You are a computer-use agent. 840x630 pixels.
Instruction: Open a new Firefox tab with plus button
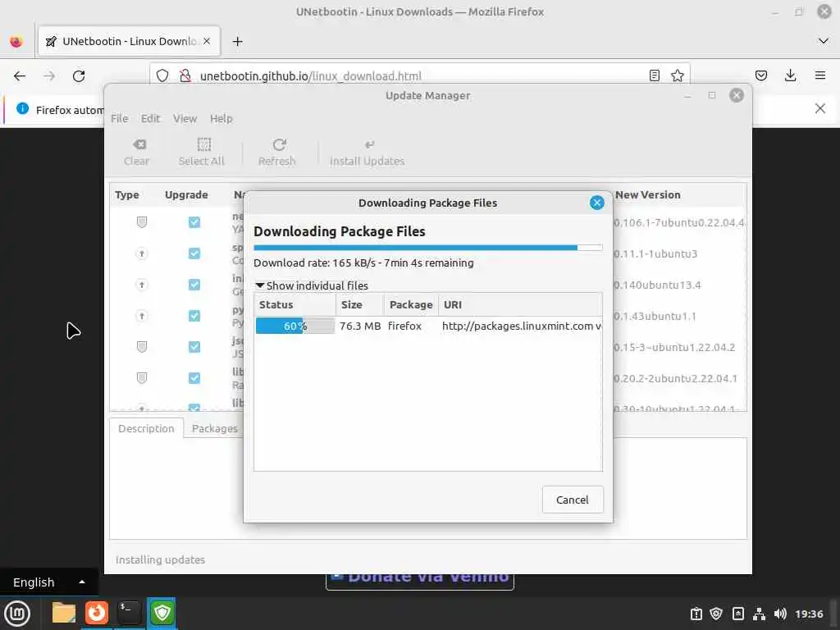[x=237, y=41]
